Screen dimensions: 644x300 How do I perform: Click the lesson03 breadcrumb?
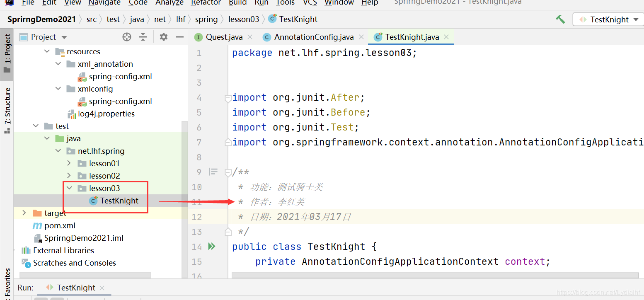[244, 19]
